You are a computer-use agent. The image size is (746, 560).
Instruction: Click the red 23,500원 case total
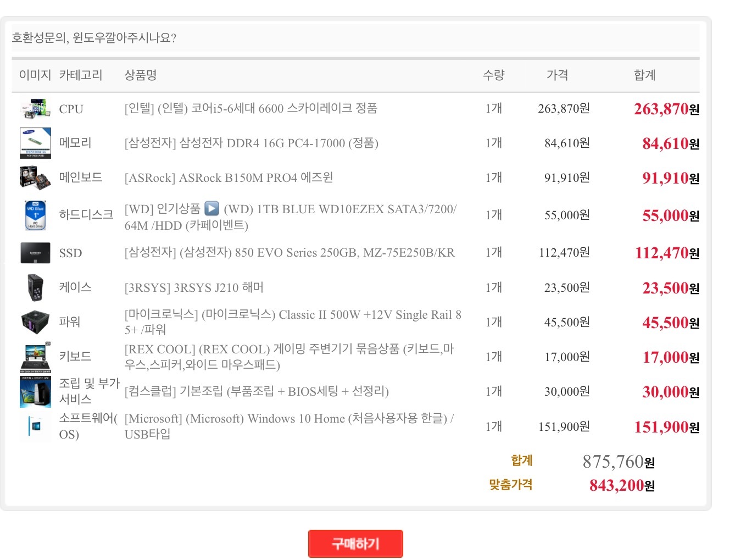(671, 288)
